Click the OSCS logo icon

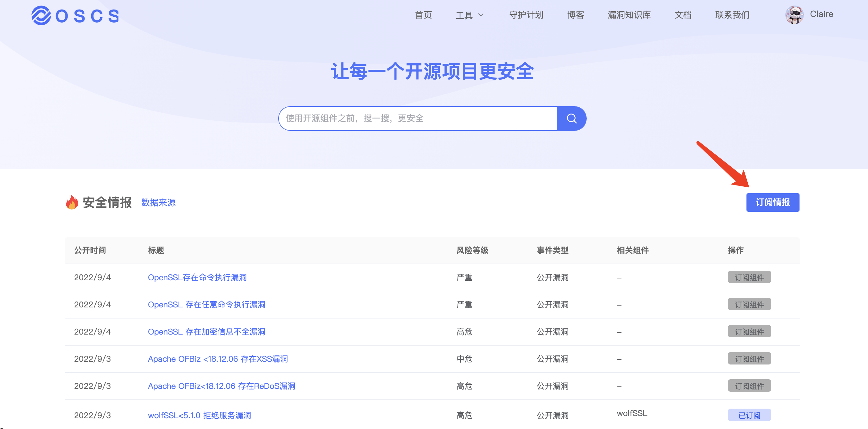(41, 15)
